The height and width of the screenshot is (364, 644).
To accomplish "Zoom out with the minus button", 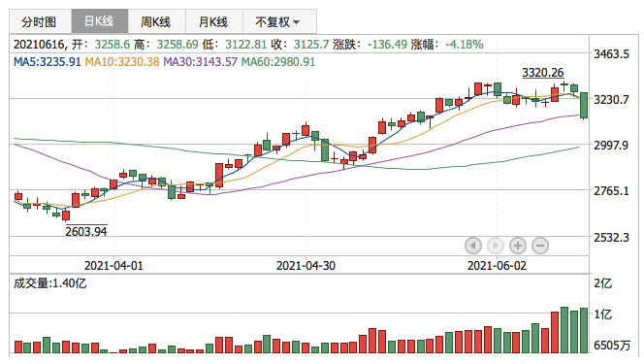I will click(x=540, y=246).
